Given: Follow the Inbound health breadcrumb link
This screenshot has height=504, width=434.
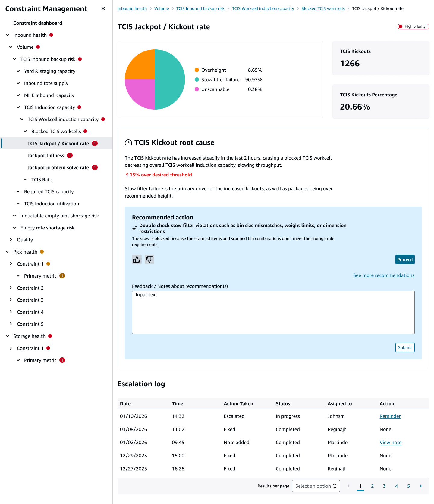Looking at the screenshot, I should click(132, 8).
